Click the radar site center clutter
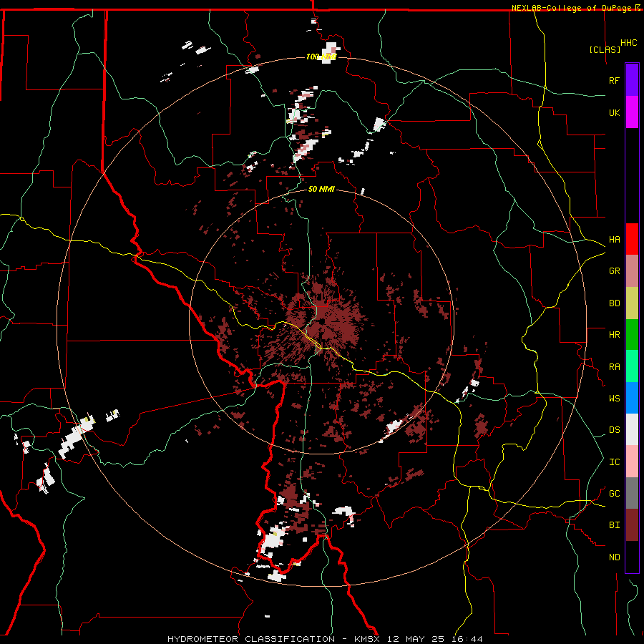Screen dimensions: 644x644 (323, 321)
